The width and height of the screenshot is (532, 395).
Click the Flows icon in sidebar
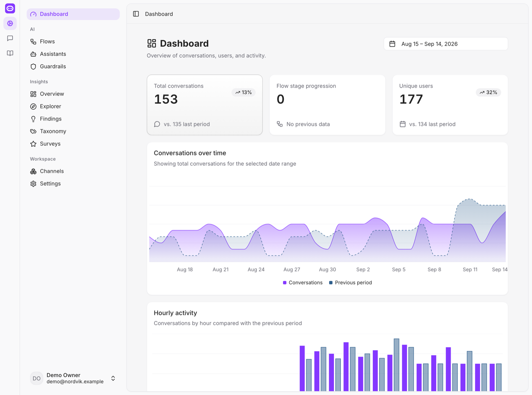pyautogui.click(x=33, y=41)
